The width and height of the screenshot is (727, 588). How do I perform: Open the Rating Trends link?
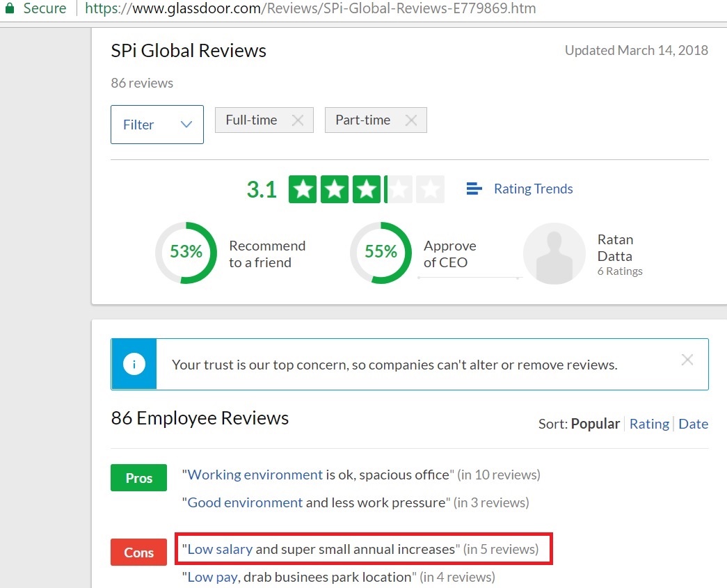pos(533,189)
